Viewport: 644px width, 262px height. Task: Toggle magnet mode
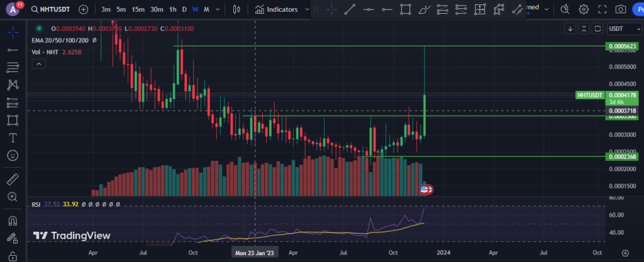[x=13, y=221]
